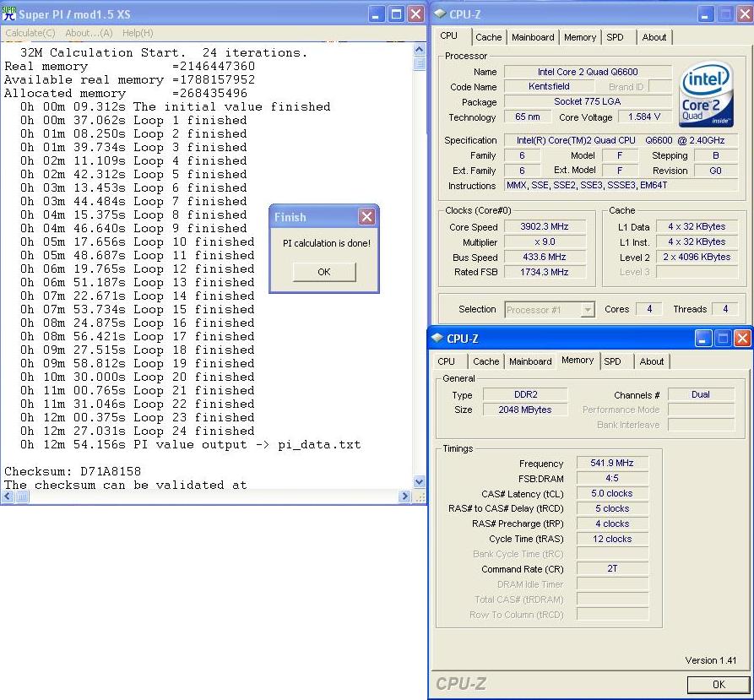Click the lower CPU-Z window title icon
The width and height of the screenshot is (754, 700).
(437, 338)
